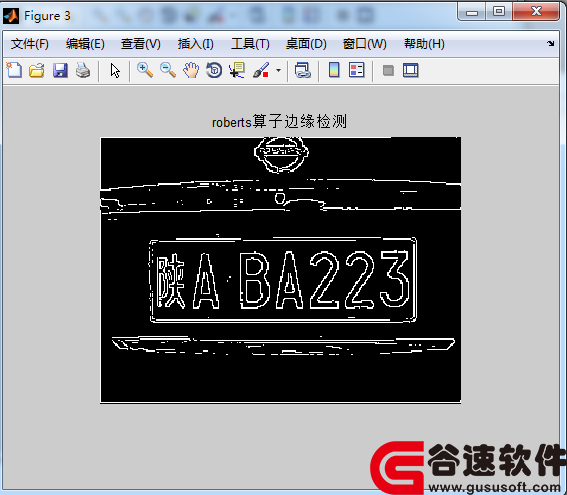Activate the Zoom In magnifier tool
Image resolution: width=567 pixels, height=495 pixels.
click(145, 70)
